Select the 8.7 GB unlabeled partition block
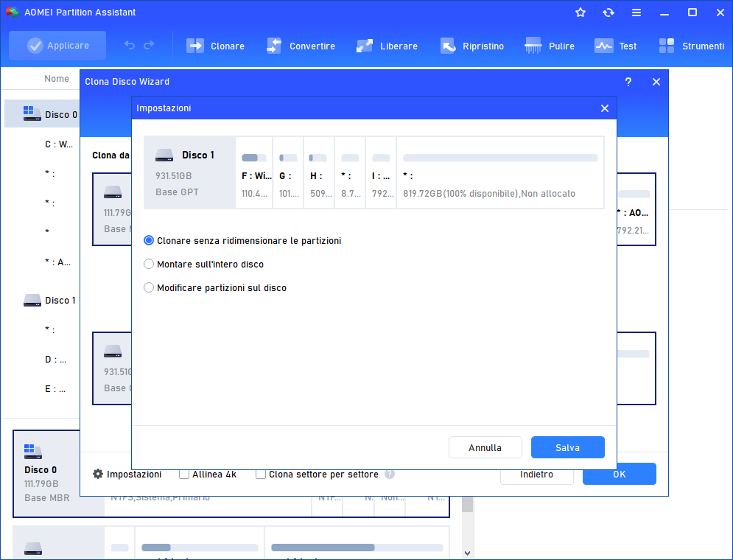The image size is (733, 560). [x=350, y=172]
